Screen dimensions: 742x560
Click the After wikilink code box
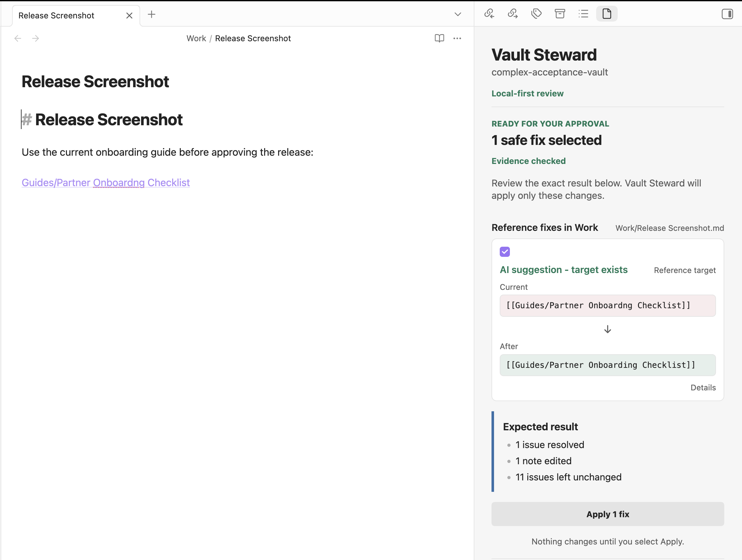point(608,365)
